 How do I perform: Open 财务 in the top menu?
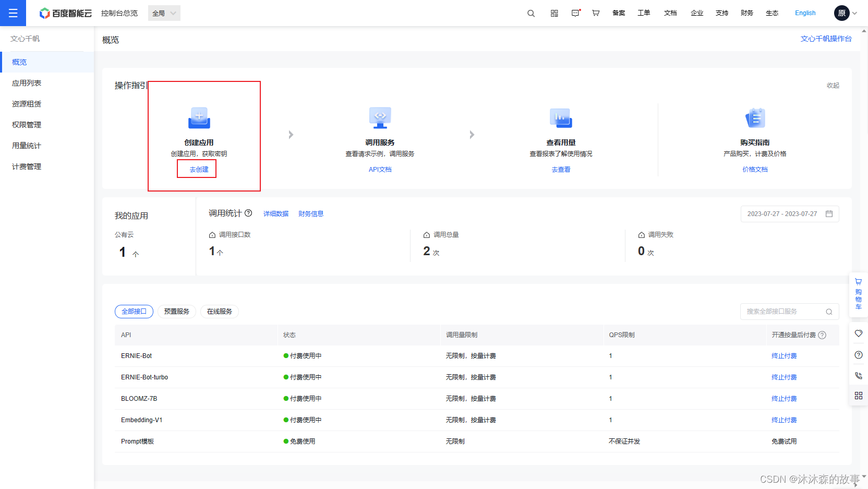747,13
